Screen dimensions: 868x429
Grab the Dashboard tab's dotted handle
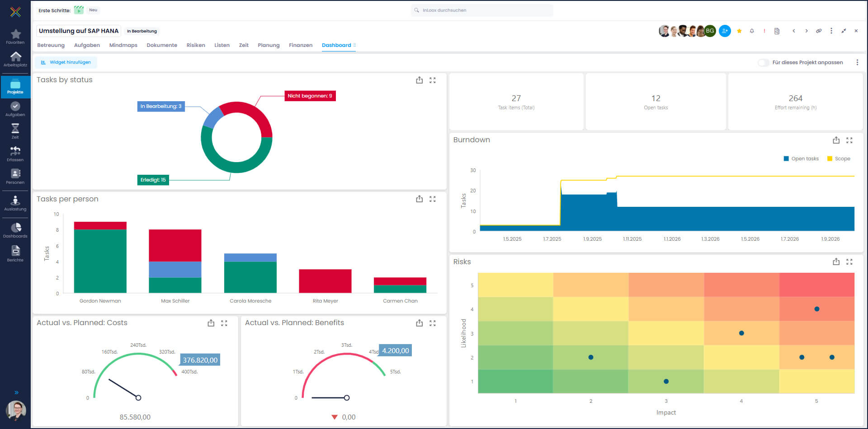(354, 45)
